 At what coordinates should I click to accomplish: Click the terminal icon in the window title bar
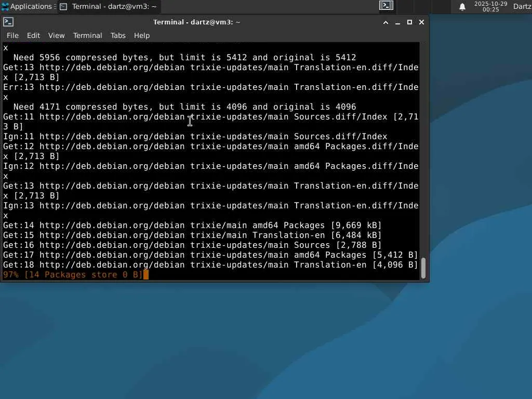coord(8,22)
